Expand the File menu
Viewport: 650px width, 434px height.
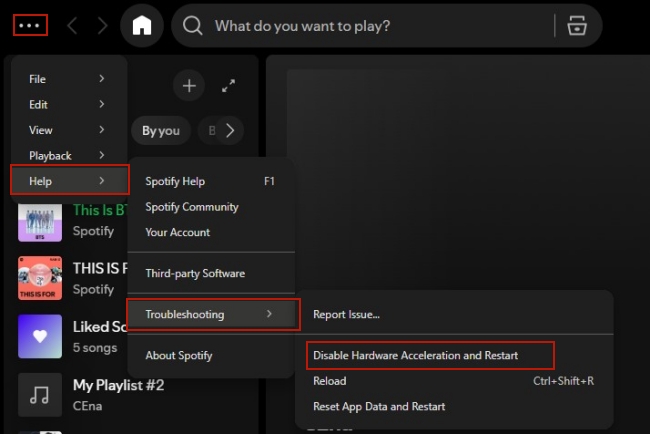69,79
